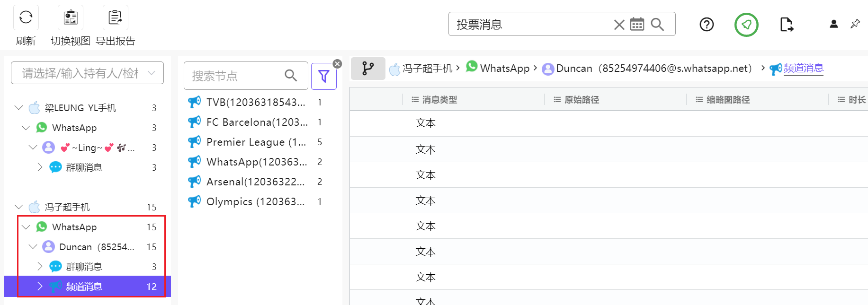
Task: Click the 搜索节点 search input field
Action: coord(235,76)
